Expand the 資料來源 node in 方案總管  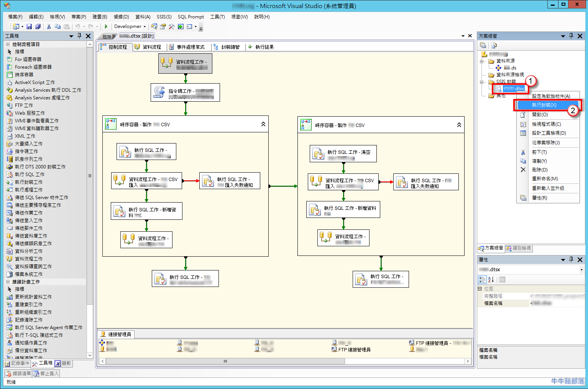[x=482, y=61]
